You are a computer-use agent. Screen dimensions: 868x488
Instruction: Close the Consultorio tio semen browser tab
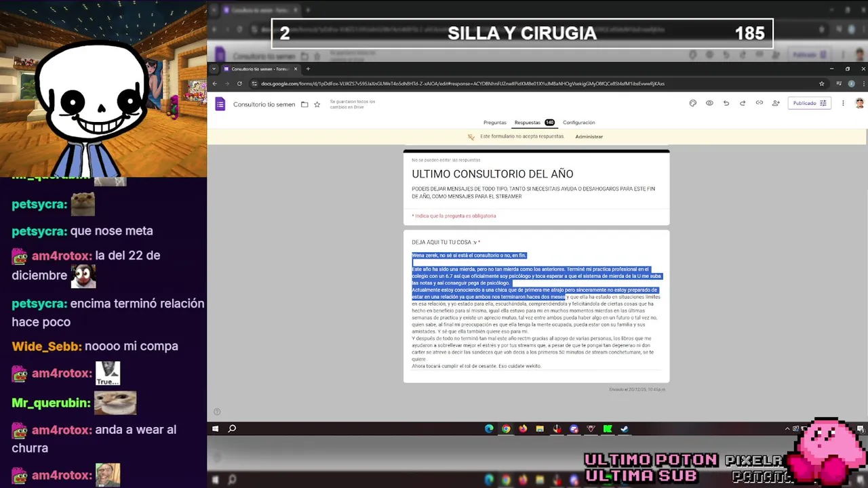pos(296,69)
